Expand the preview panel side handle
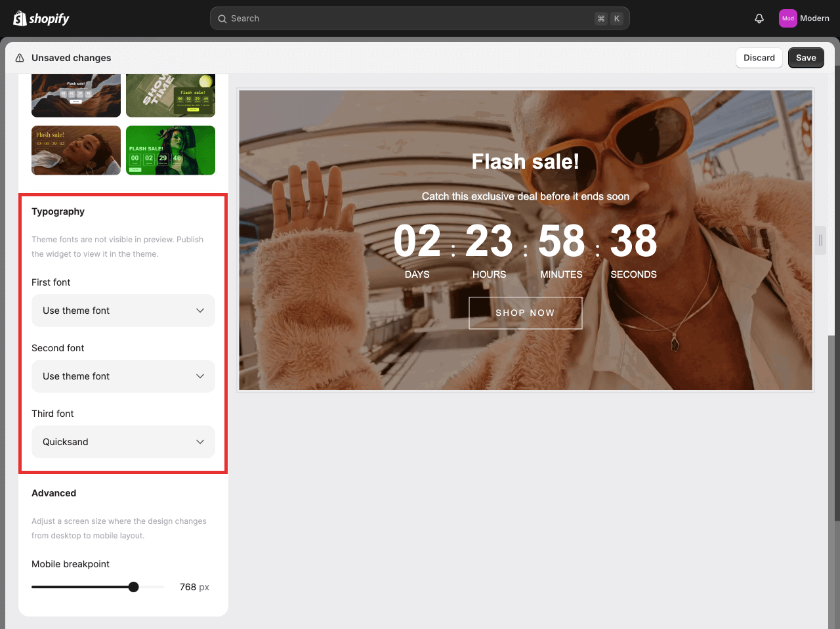The width and height of the screenshot is (840, 629). point(821,240)
